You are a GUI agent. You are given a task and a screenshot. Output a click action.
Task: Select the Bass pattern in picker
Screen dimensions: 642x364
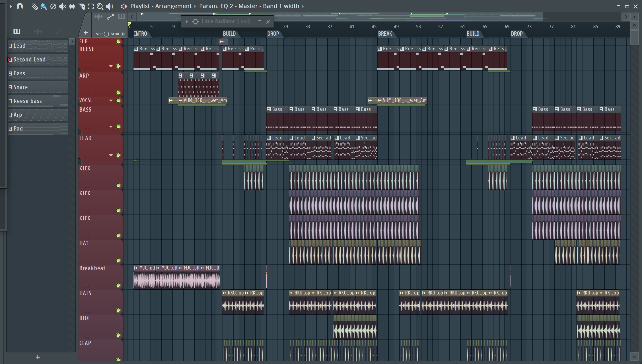pyautogui.click(x=38, y=73)
